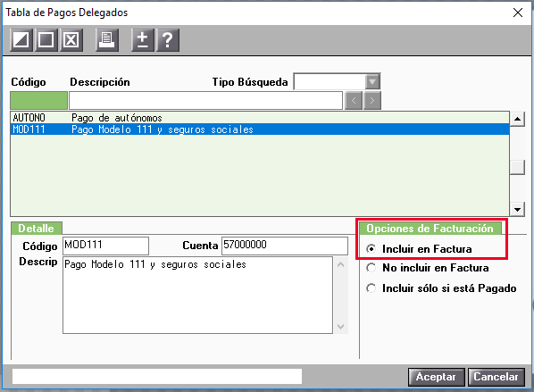Screen dimensions: 534x392
Task: Click the printer icon in the toolbar
Action: click(x=107, y=40)
